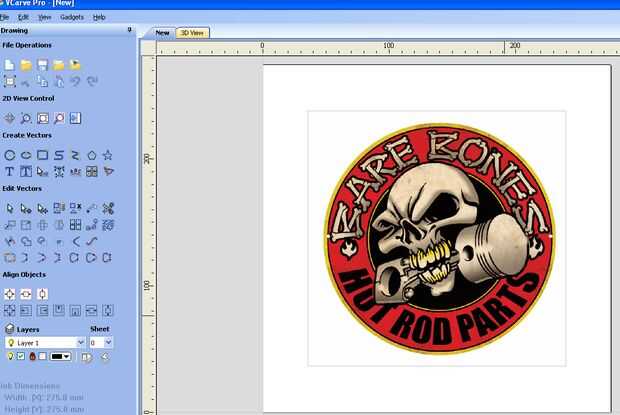Center objects vertically icon in Align Objects
Viewport: 620px width, 415px height.
coord(42,294)
